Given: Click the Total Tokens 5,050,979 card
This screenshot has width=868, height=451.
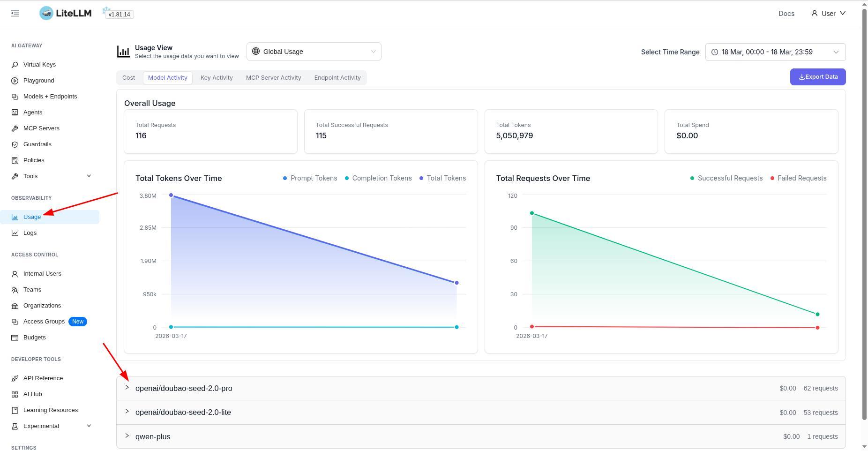Looking at the screenshot, I should [571, 131].
